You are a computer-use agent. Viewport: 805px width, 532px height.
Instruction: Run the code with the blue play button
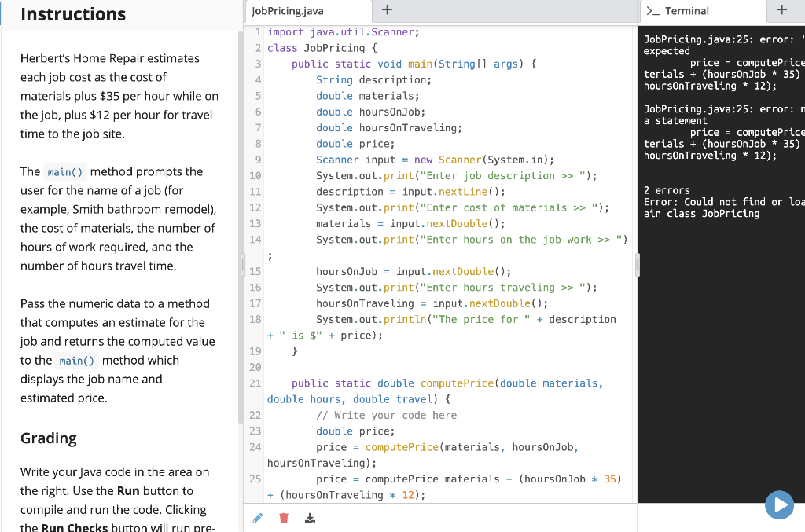(x=779, y=505)
